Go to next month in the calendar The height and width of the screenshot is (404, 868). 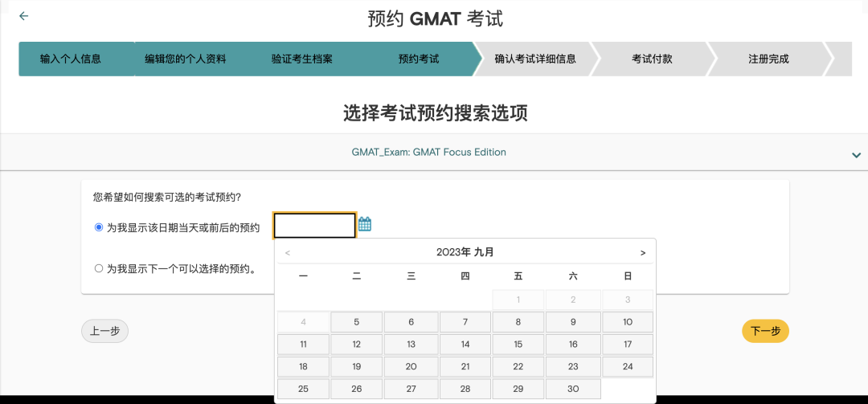(642, 253)
